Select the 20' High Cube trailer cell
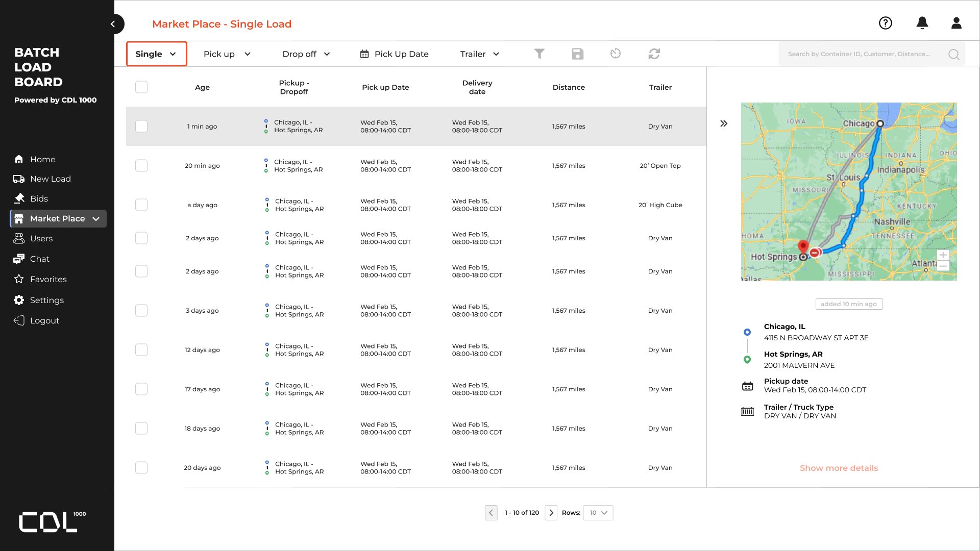 (660, 205)
